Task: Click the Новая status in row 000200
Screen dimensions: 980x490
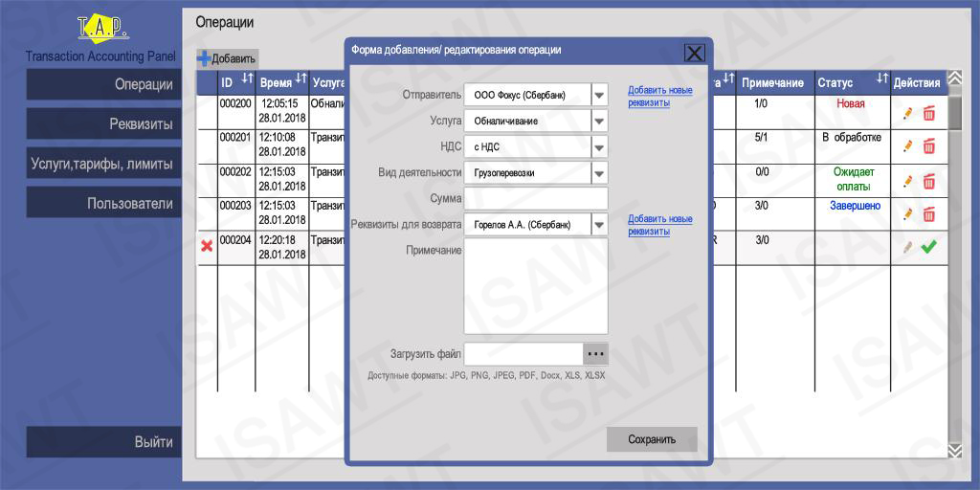Action: click(x=851, y=103)
